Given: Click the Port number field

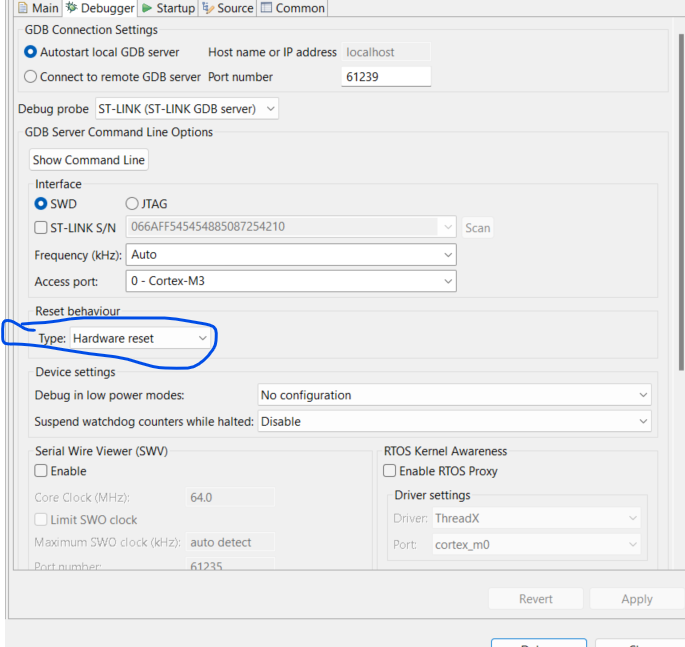Looking at the screenshot, I should click(x=385, y=77).
